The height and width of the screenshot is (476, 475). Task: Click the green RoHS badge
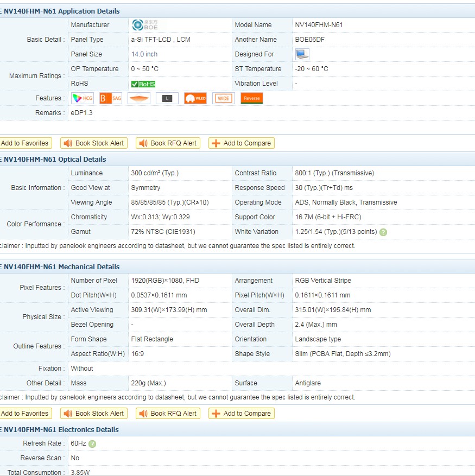143,84
